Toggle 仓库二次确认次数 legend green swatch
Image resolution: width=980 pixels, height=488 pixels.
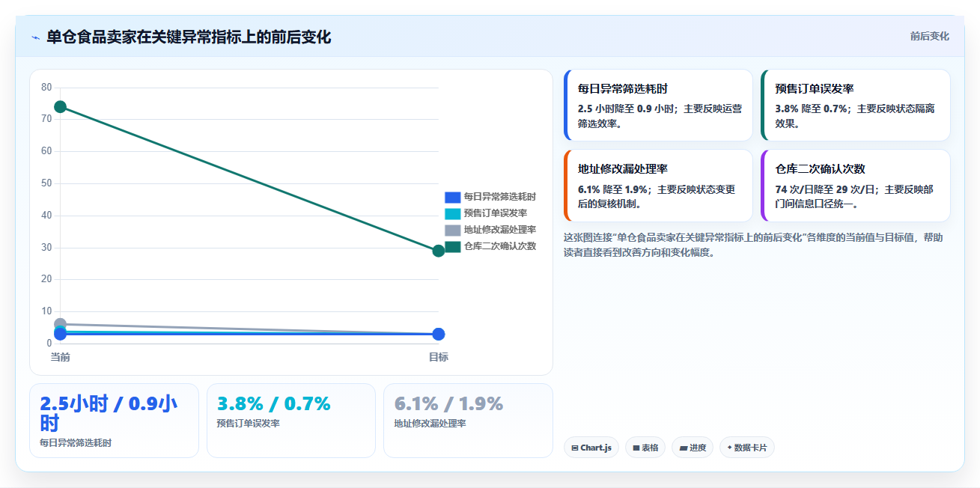(452, 246)
